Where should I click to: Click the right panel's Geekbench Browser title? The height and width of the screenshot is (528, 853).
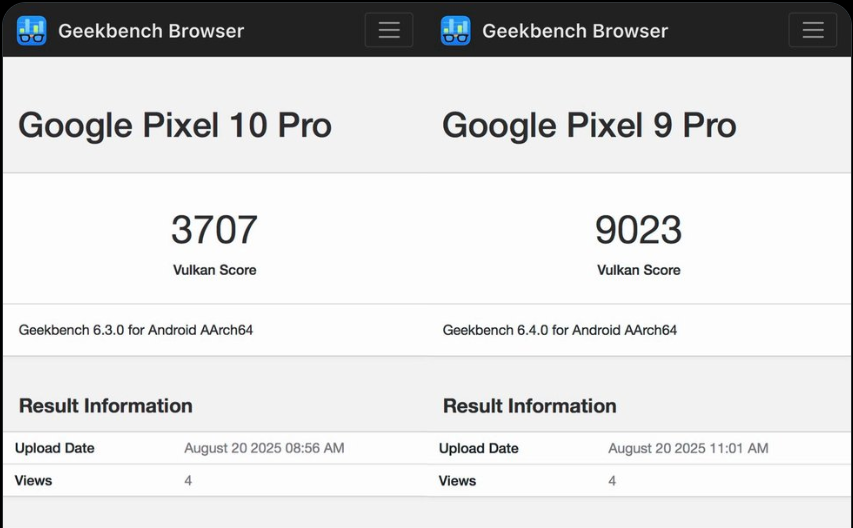(575, 31)
